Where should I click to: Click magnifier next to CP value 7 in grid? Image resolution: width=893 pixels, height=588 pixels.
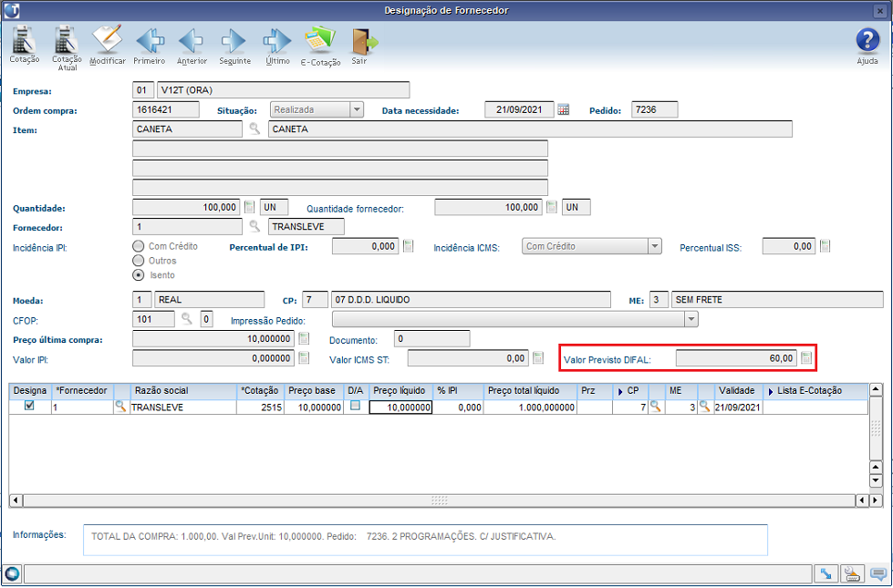click(x=656, y=407)
